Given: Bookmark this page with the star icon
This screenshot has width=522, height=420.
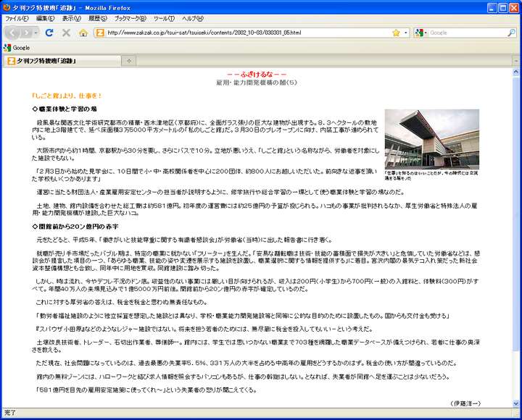Looking at the screenshot, I should [396, 33].
